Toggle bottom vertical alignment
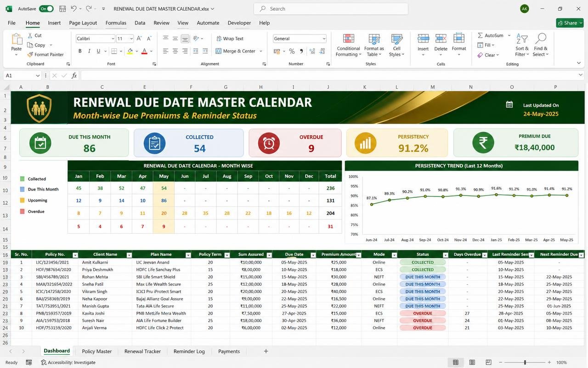This screenshot has height=368, width=588. [185, 39]
